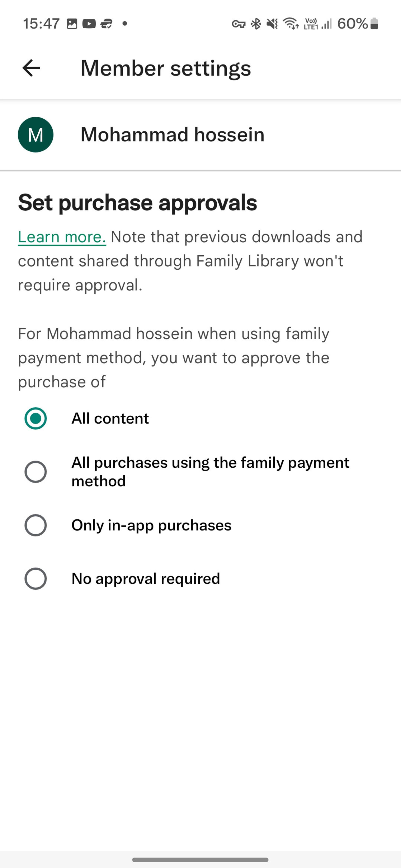Viewport: 401px width, 868px height.
Task: Tap the green M profile avatar
Action: pyautogui.click(x=36, y=134)
